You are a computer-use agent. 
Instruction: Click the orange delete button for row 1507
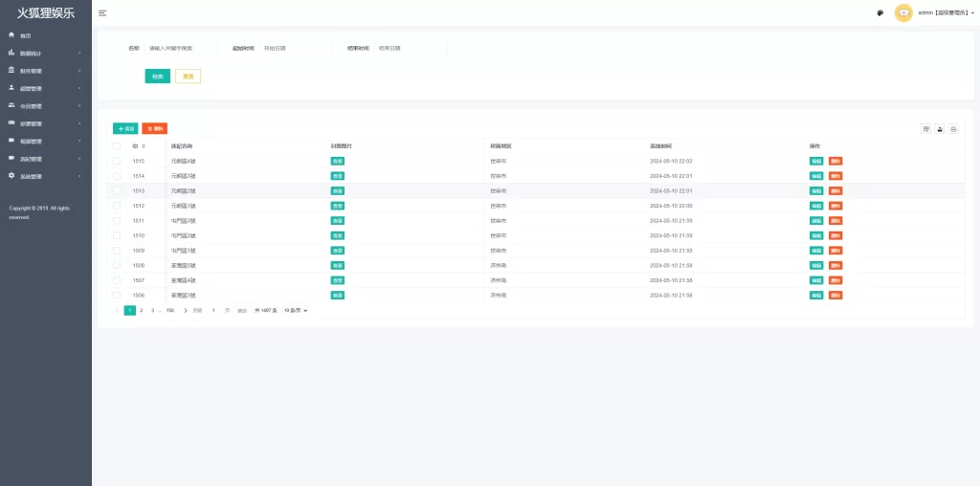(835, 280)
